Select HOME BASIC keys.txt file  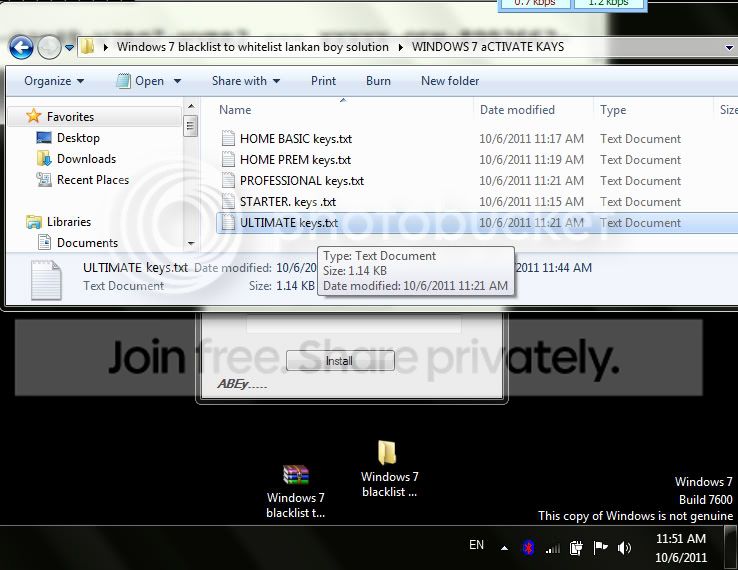click(x=296, y=139)
